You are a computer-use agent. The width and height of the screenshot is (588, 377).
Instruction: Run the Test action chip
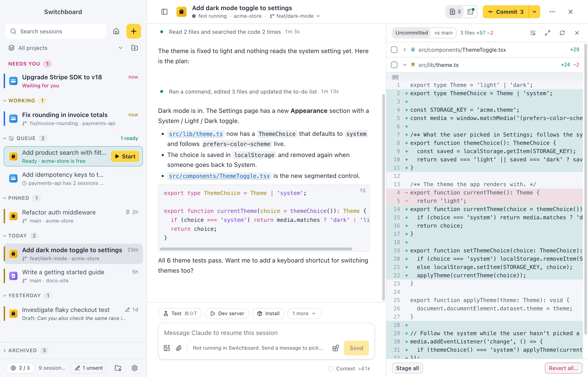(180, 313)
